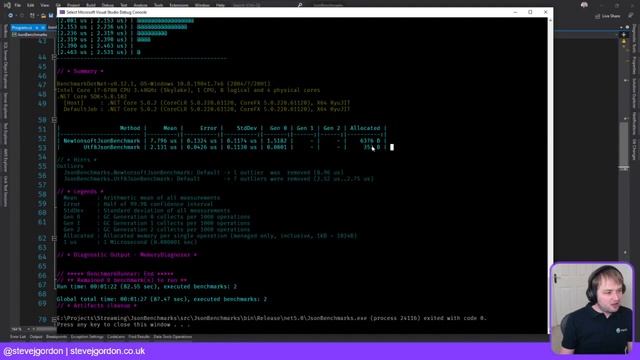Click the StdDev column header

[x=247, y=128]
